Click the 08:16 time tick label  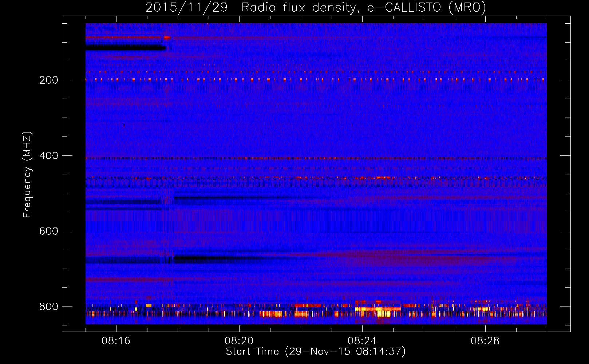tap(116, 341)
